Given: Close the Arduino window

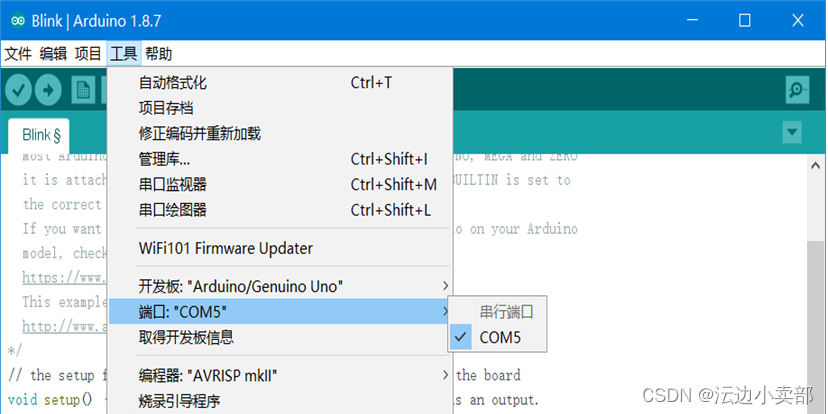Looking at the screenshot, I should click(x=798, y=21).
